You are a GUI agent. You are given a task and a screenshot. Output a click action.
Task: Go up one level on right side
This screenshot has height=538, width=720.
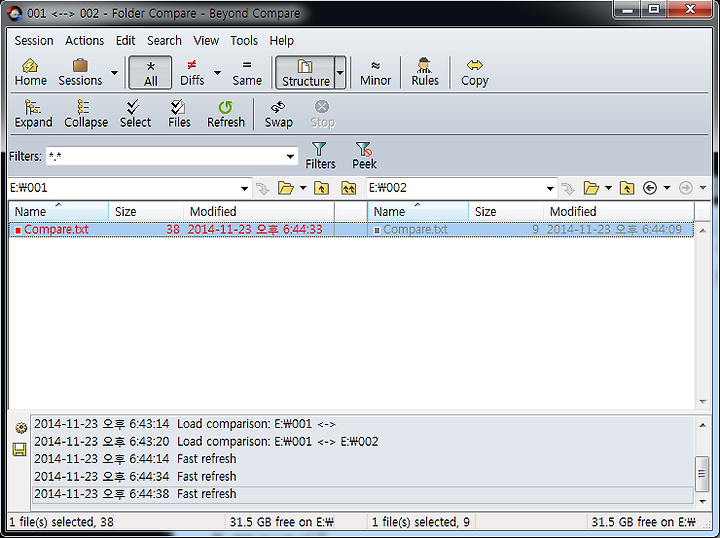pos(627,188)
